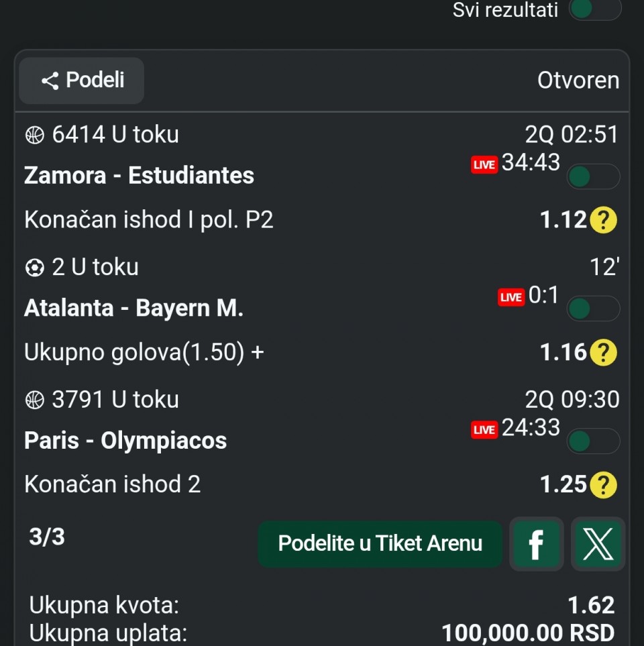
Task: Open help for 1.12 odds
Action: pyautogui.click(x=603, y=220)
